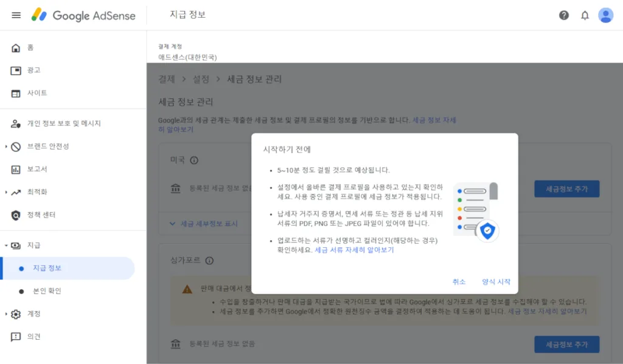
Task: Expand the 브랜드 안전성 section
Action: pos(48,146)
